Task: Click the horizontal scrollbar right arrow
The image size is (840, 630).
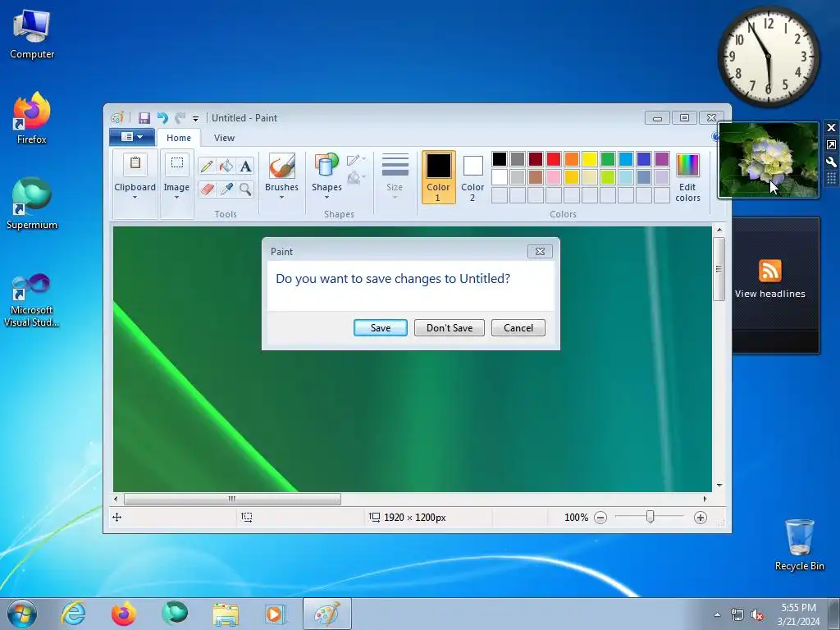Action: point(705,499)
